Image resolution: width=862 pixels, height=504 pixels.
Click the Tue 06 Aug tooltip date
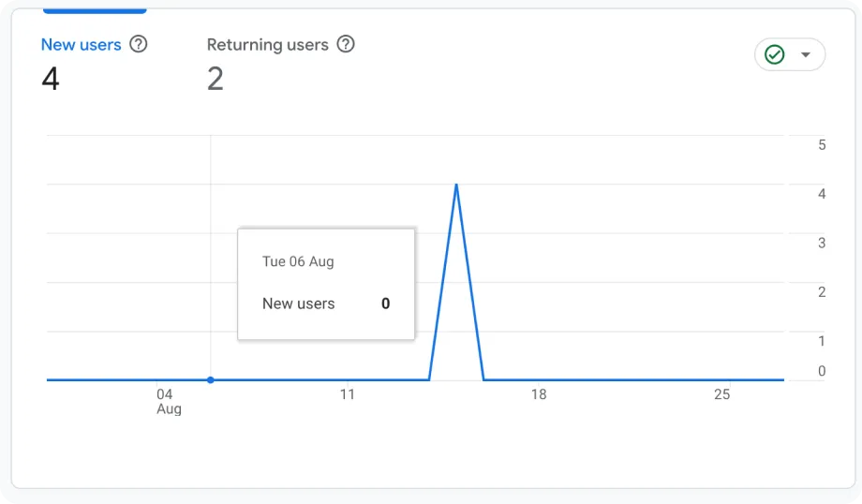298,261
